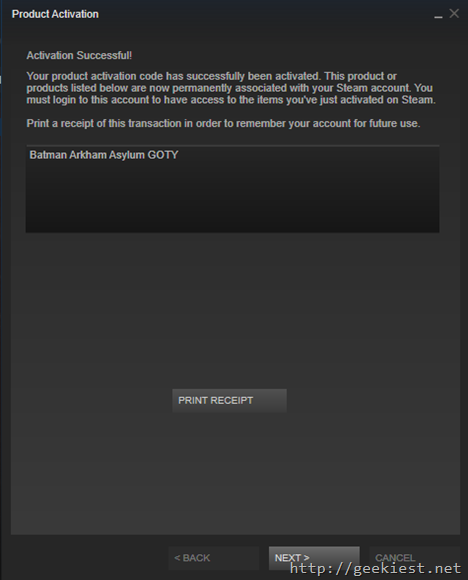This screenshot has width=468, height=580.
Task: Click the Product Activation title text
Action: click(55, 14)
